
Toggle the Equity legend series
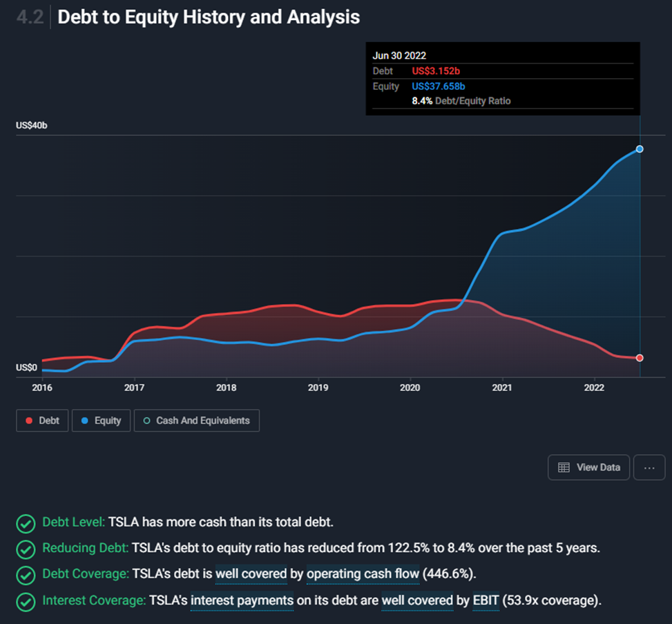[x=101, y=420]
